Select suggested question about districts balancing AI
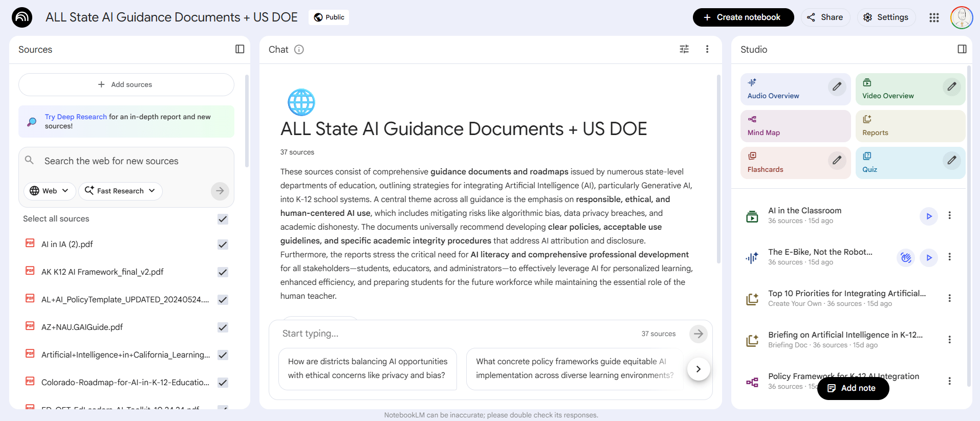Viewport: 980px width, 421px height. (x=367, y=369)
